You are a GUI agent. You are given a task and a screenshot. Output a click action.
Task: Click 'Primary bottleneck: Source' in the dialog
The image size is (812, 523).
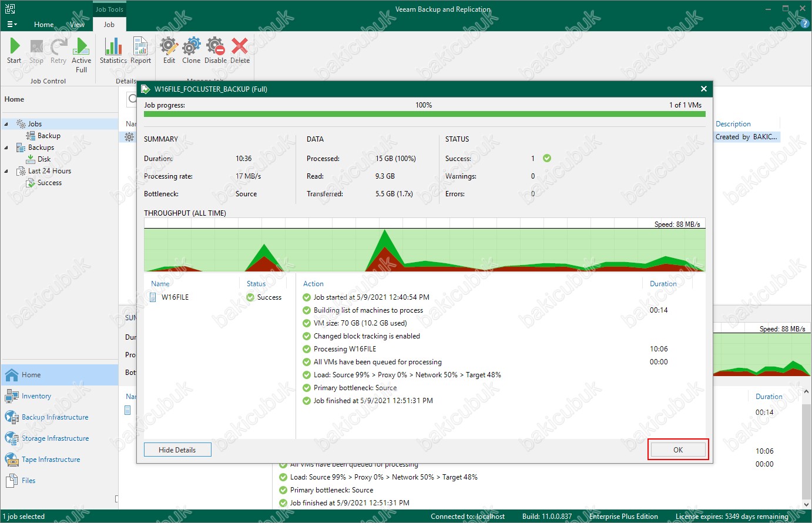(x=355, y=388)
